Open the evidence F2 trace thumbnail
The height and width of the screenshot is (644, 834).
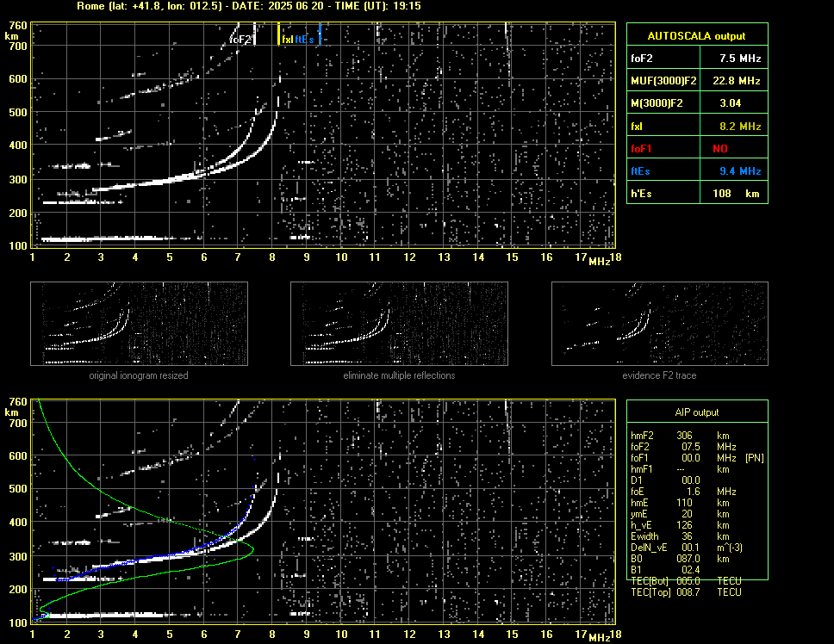[660, 324]
